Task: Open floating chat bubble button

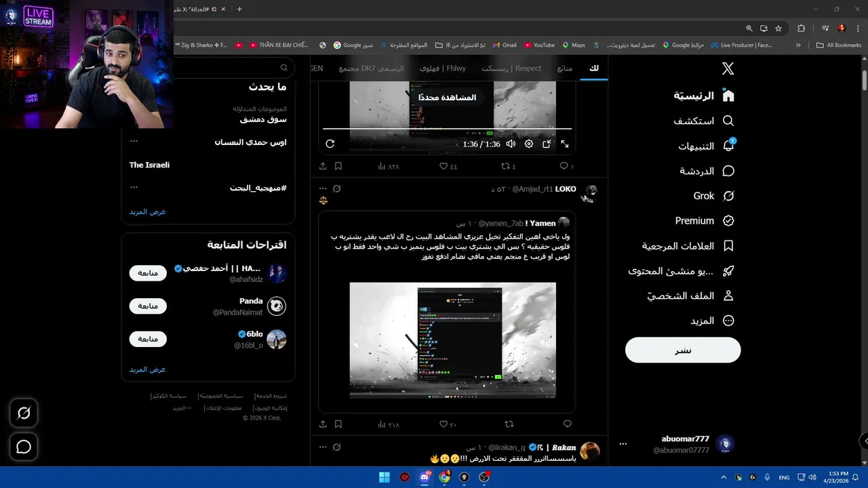Action: coord(24,447)
